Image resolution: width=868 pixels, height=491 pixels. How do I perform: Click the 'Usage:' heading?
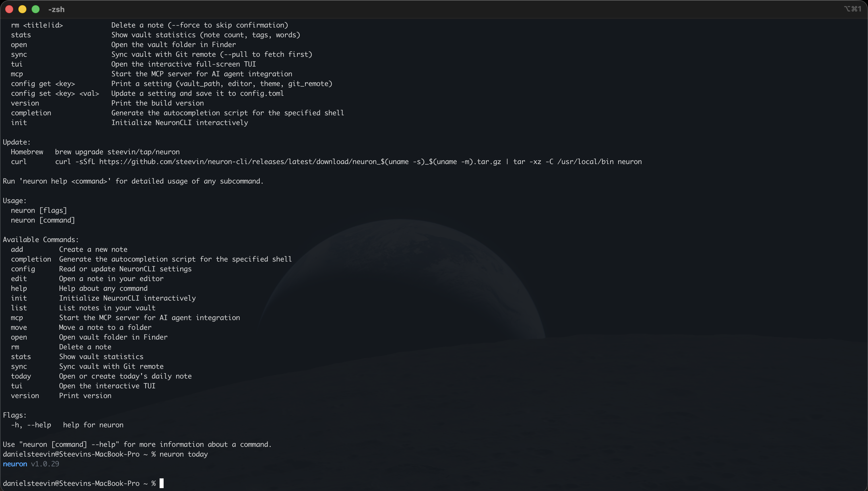click(x=15, y=201)
